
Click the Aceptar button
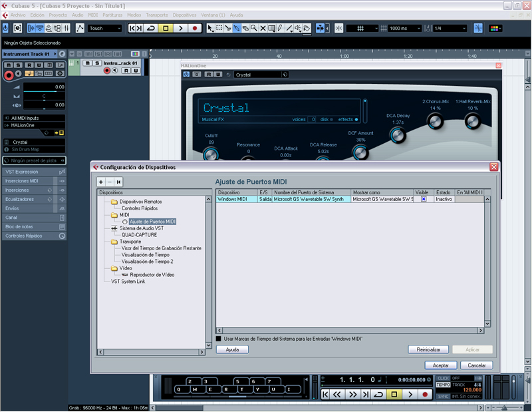point(440,365)
